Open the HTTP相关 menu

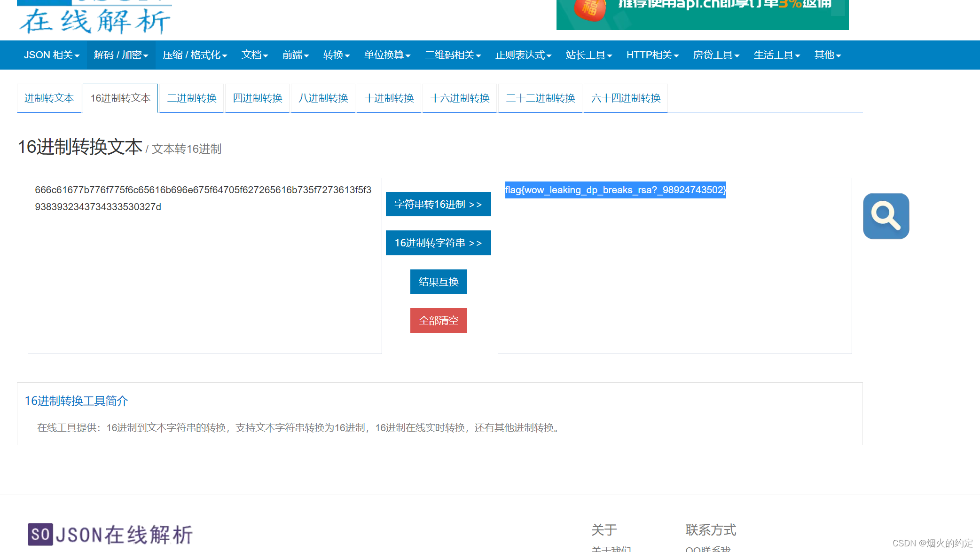click(x=653, y=55)
